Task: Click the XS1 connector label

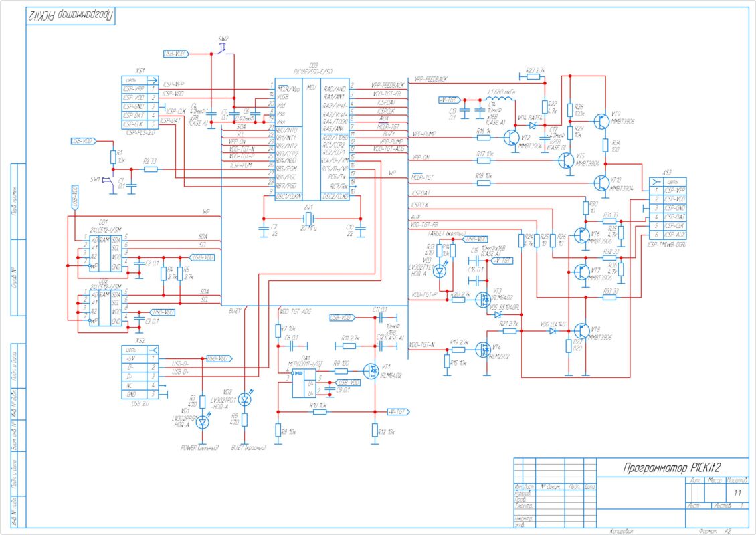Action: (140, 70)
